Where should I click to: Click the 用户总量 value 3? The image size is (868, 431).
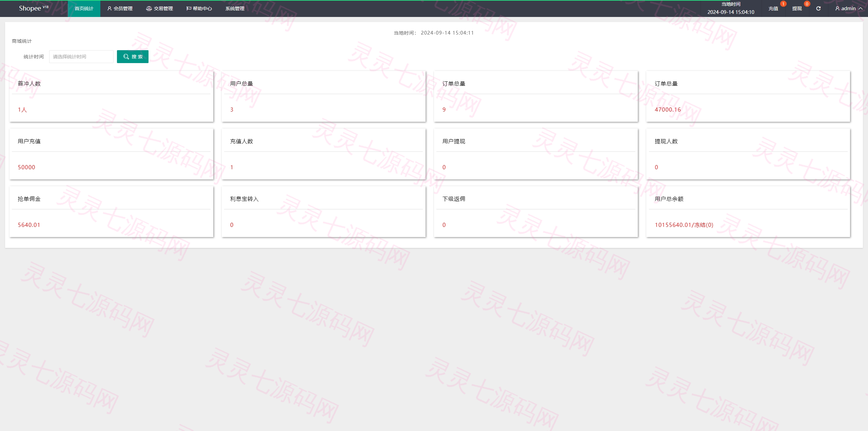click(232, 110)
